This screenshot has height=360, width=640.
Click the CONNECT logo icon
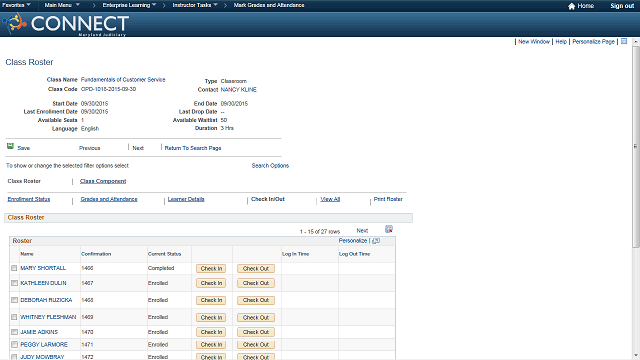click(14, 23)
